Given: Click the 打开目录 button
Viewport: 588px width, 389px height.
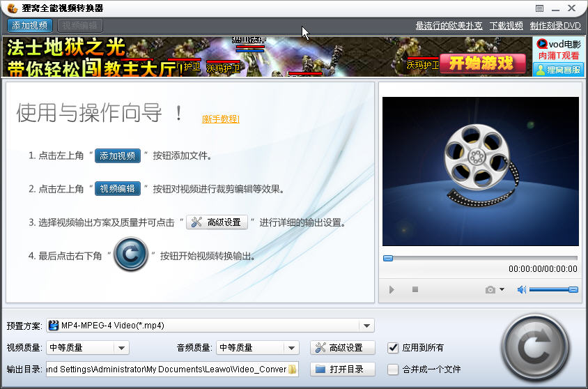Looking at the screenshot, I should (x=342, y=369).
